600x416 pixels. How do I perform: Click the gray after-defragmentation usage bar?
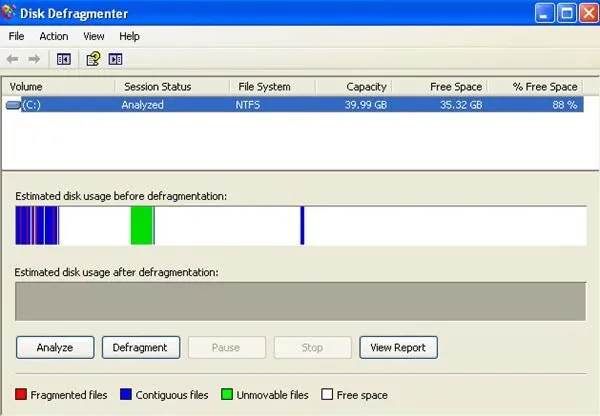tap(300, 301)
